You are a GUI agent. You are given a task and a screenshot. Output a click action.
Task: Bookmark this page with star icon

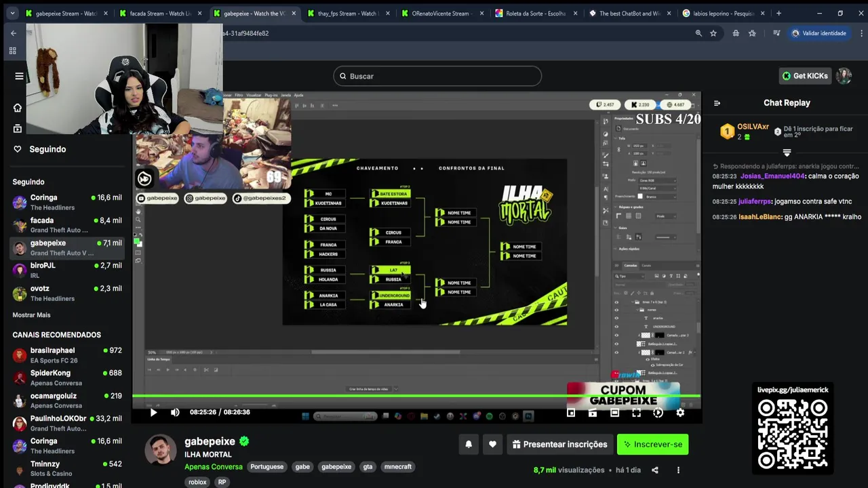pos(713,33)
